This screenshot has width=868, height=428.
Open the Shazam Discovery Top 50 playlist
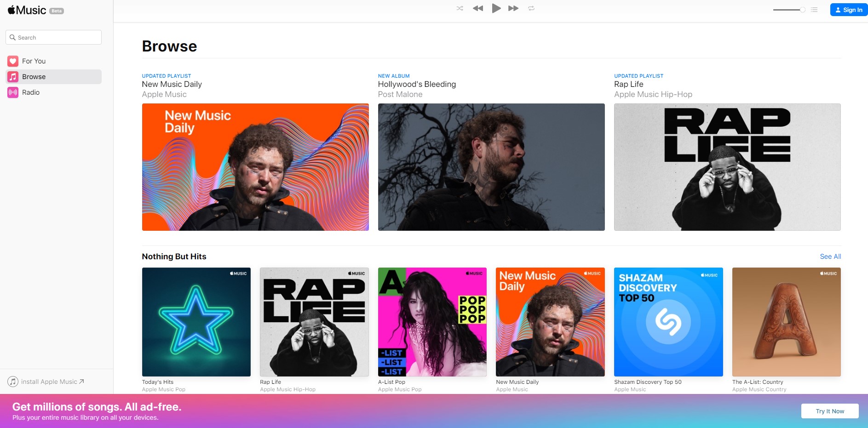click(668, 322)
